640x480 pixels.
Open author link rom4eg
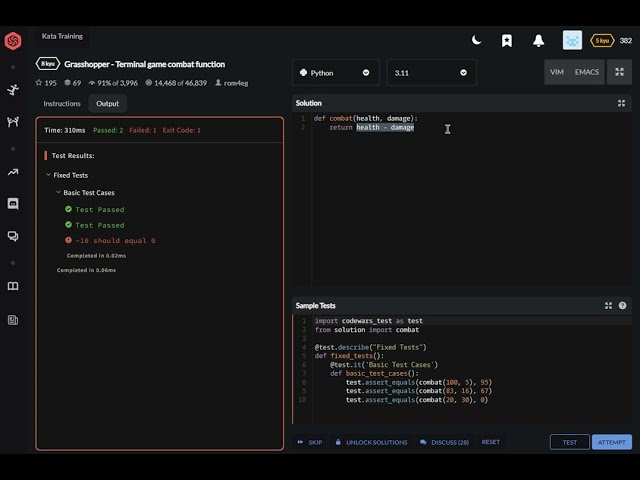pyautogui.click(x=231, y=83)
